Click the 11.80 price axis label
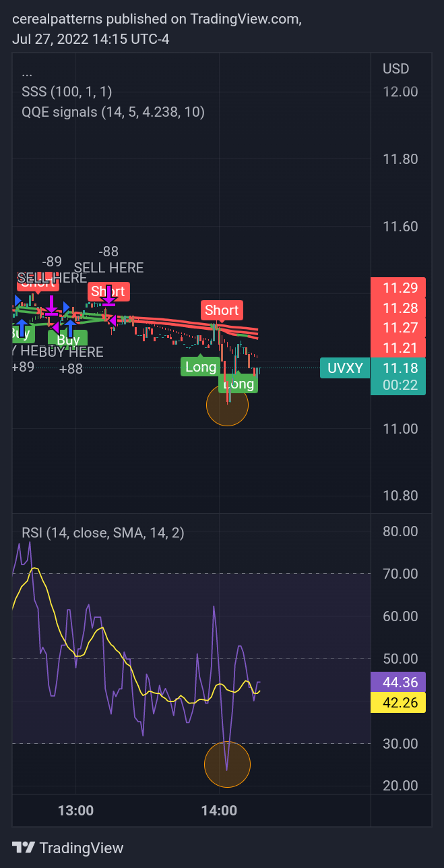The image size is (444, 868). (x=400, y=159)
